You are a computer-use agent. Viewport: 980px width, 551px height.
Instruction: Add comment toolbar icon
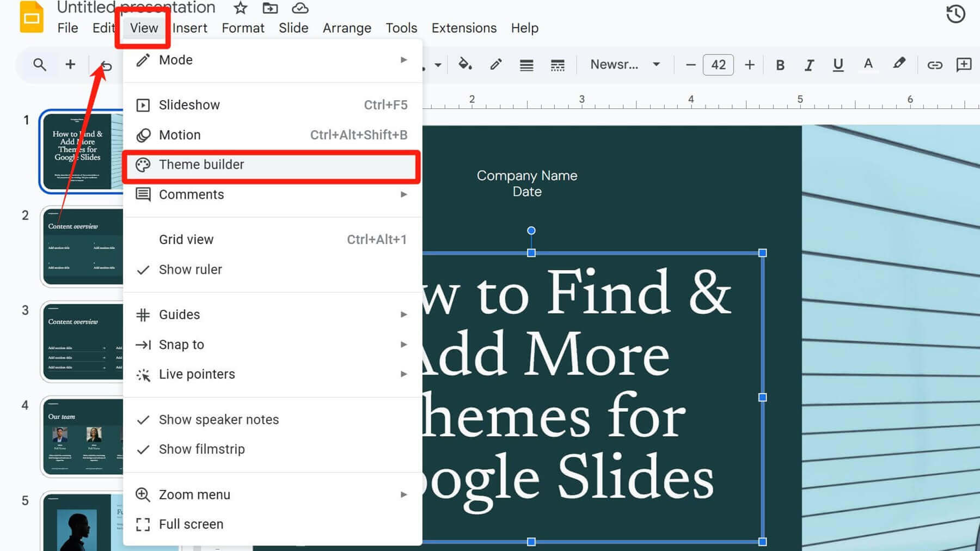pyautogui.click(x=964, y=65)
